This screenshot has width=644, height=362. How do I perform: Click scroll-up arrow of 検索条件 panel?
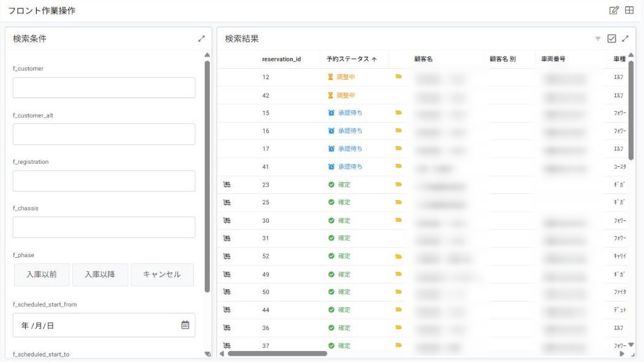pyautogui.click(x=207, y=55)
